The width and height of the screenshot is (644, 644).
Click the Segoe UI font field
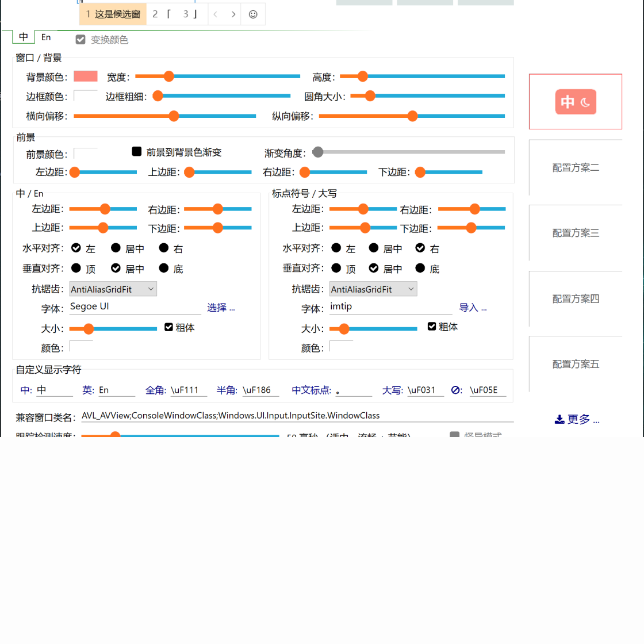(x=135, y=307)
